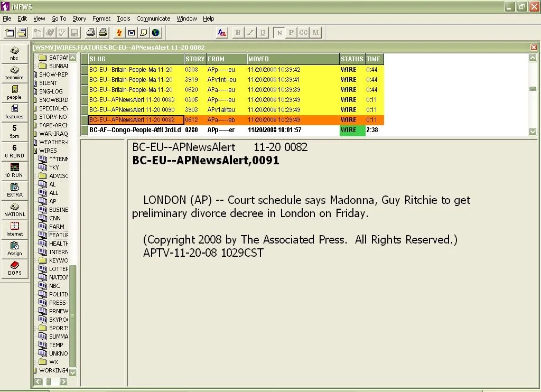Open the people sidebar shortcut
The image size is (541, 392).
14,92
